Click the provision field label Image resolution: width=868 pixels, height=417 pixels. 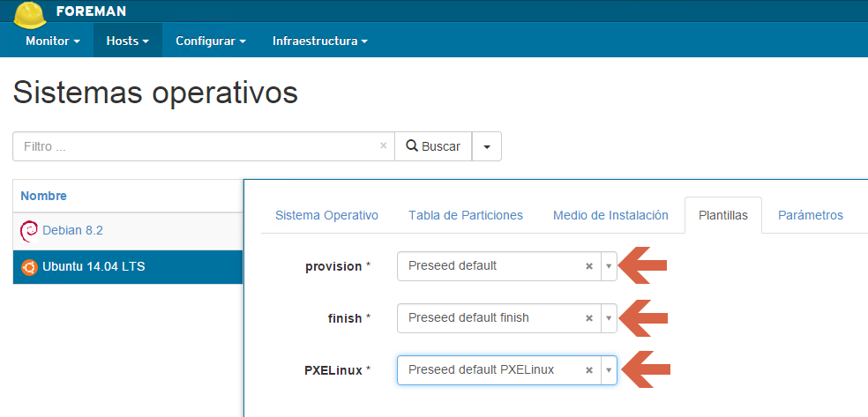click(338, 266)
